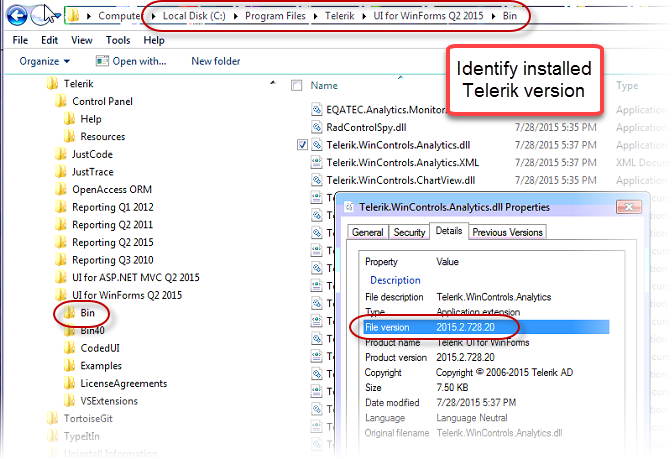Screen dimensions: 672x459
Task: Open the Edit menu
Action: coord(49,40)
